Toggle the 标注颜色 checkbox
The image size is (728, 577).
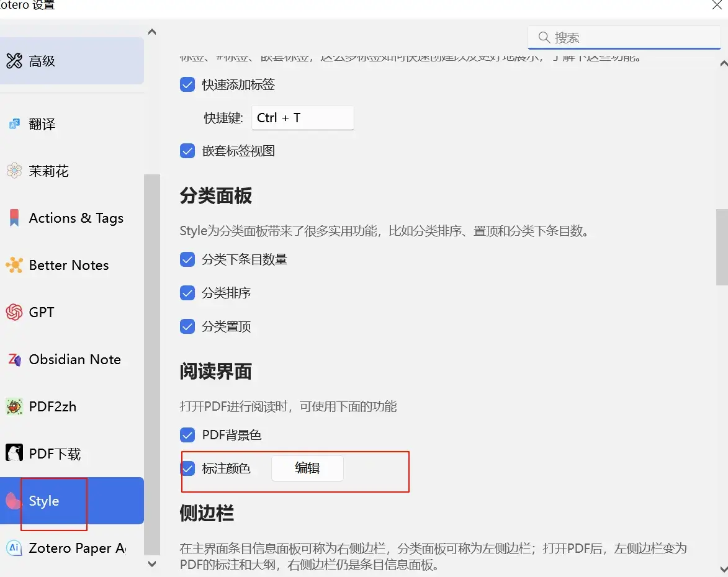[x=187, y=468]
